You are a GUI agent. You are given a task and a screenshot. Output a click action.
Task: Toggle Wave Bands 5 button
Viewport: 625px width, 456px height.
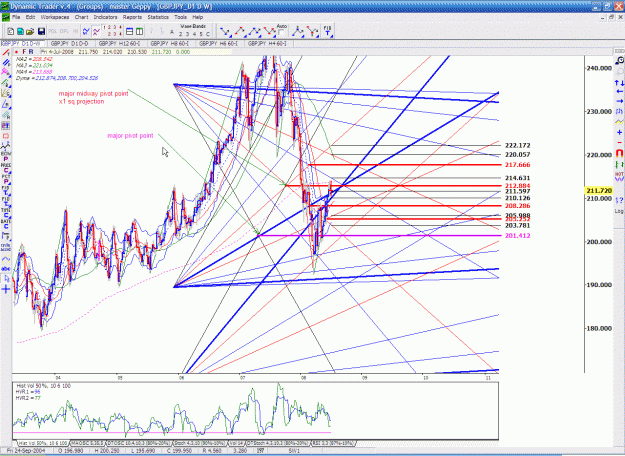[201, 34]
